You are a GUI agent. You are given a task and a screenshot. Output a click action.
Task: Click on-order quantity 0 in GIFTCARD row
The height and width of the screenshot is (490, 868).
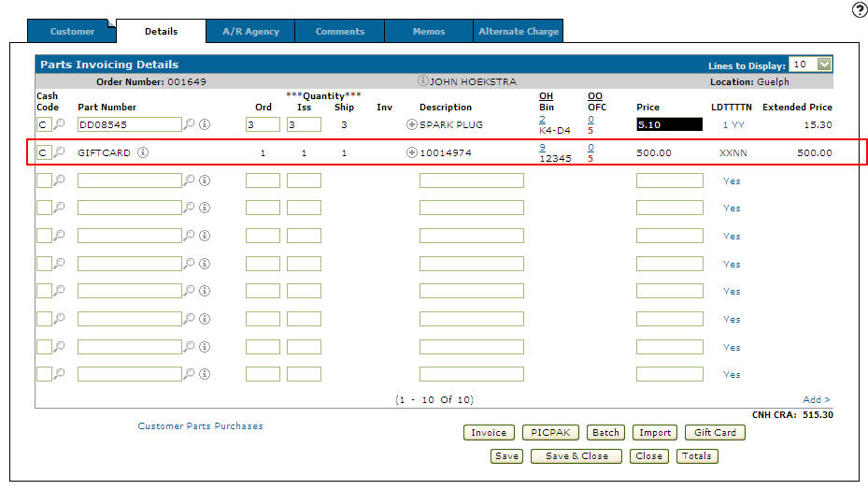591,147
